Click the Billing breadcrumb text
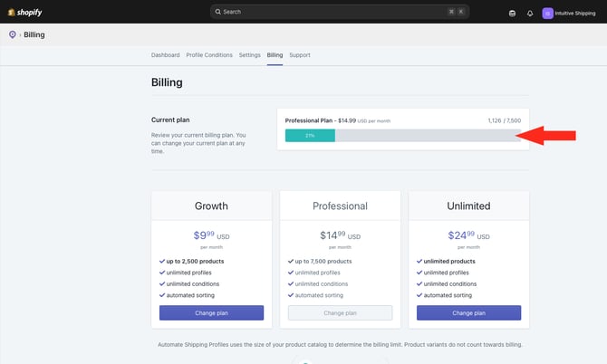The width and height of the screenshot is (607, 364). 34,34
